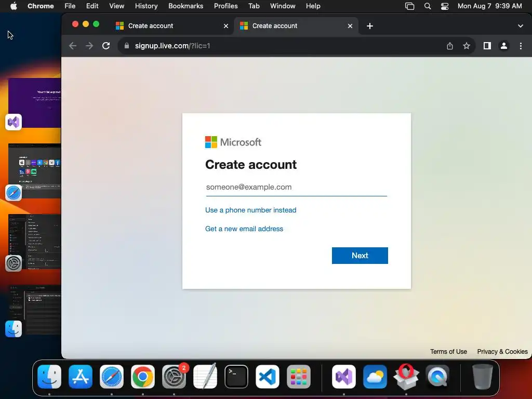Switch to the System Settings Stage Manager thumbnail
This screenshot has height=399, width=532.
point(35,241)
